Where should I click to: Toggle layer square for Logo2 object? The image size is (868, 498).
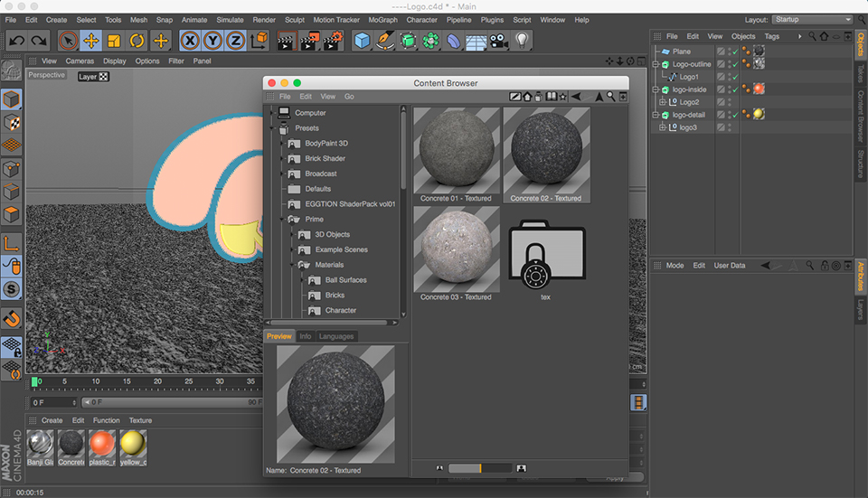point(721,102)
